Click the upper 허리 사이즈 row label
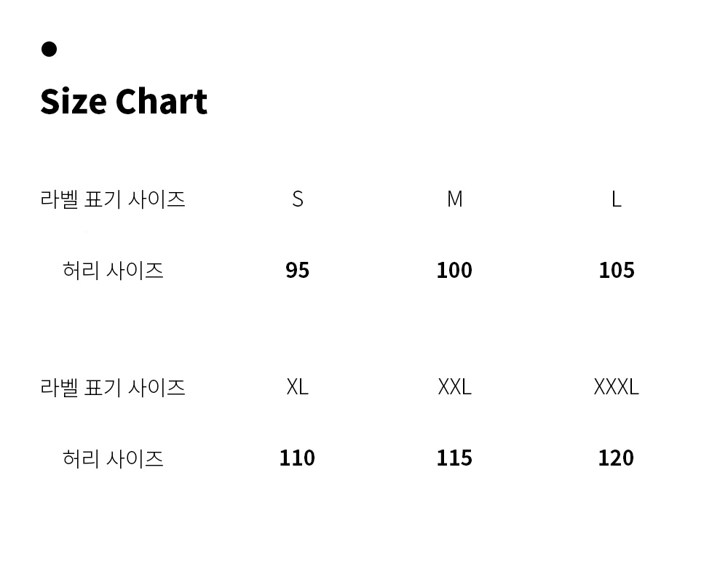728x582 pixels. click(113, 271)
